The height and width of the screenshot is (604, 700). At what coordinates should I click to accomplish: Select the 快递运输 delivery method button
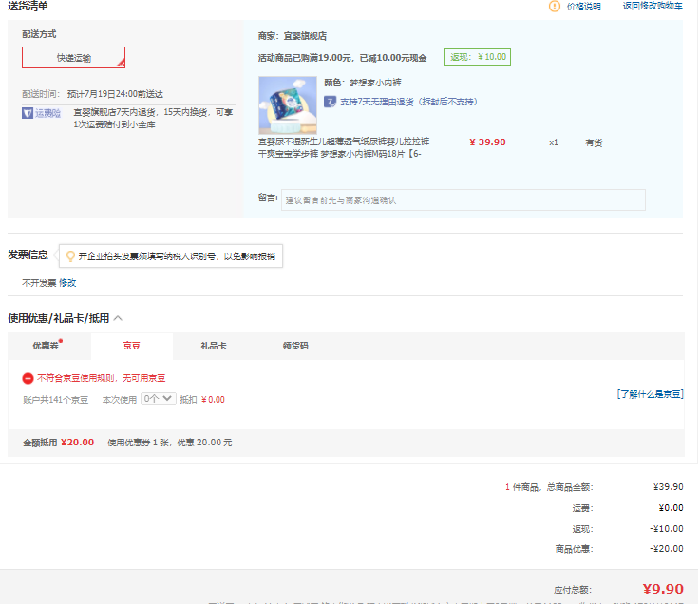(x=74, y=58)
